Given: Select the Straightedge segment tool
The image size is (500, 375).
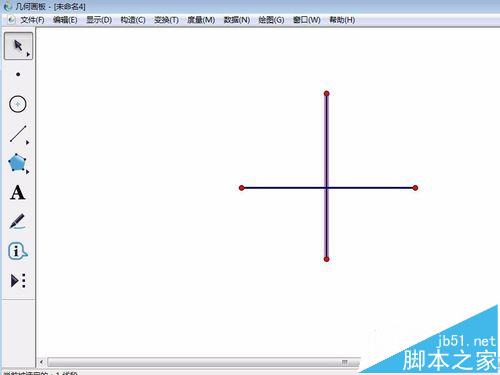Looking at the screenshot, I should coord(18,134).
